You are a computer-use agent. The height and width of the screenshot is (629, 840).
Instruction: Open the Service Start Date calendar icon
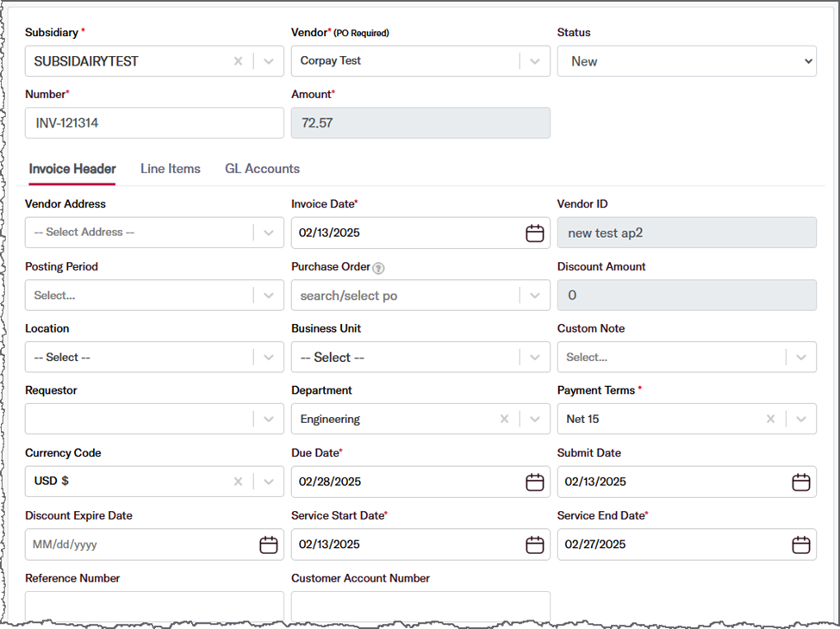pyautogui.click(x=534, y=545)
